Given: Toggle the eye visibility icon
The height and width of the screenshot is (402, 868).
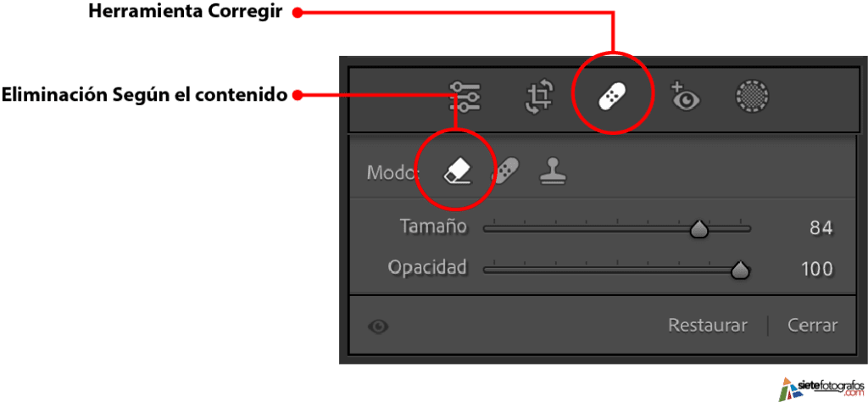Looking at the screenshot, I should [x=379, y=327].
